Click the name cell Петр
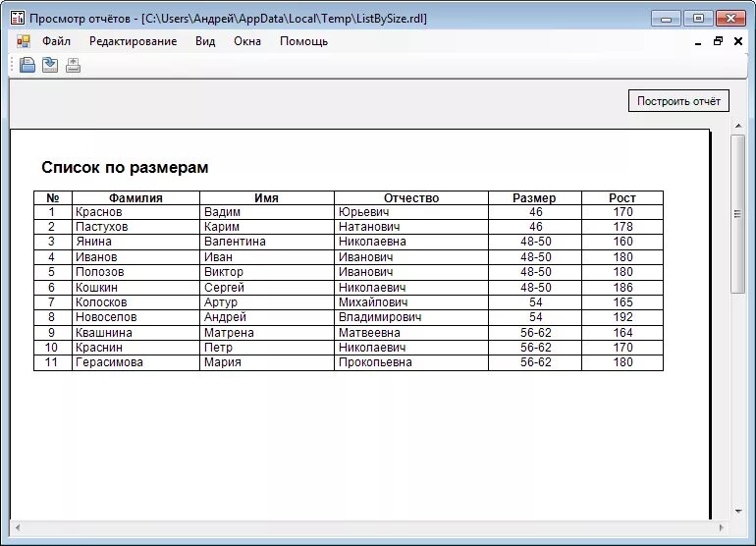Image resolution: width=756 pixels, height=546 pixels. pyautogui.click(x=267, y=348)
